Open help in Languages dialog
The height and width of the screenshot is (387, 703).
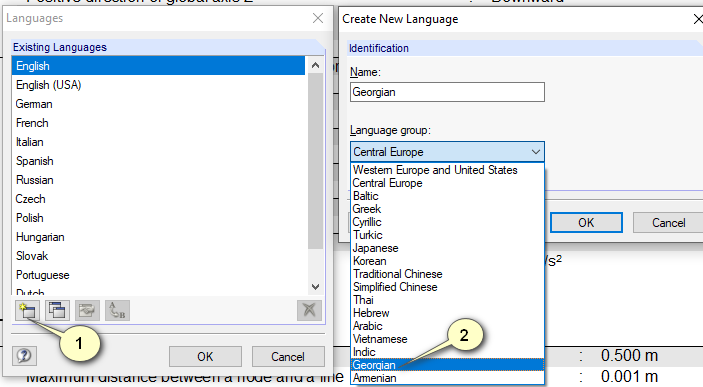coord(24,356)
